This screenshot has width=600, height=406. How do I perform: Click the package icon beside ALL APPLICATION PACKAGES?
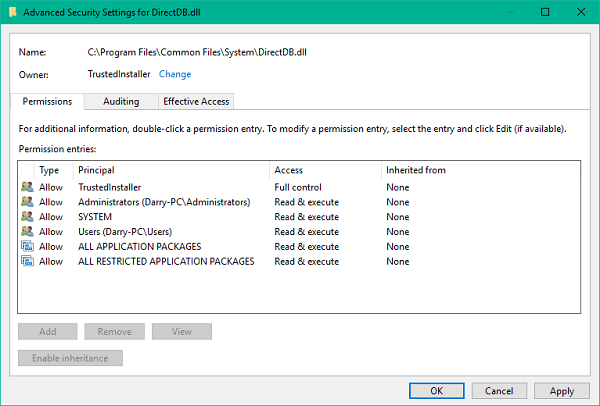[27, 246]
